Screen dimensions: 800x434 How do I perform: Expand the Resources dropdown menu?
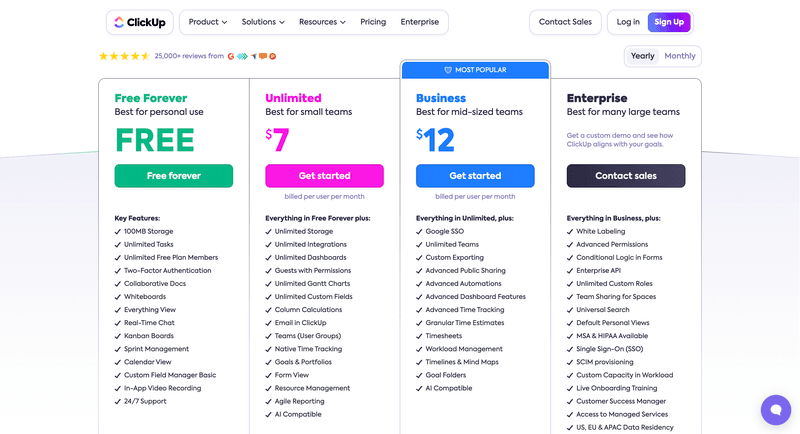coord(322,22)
